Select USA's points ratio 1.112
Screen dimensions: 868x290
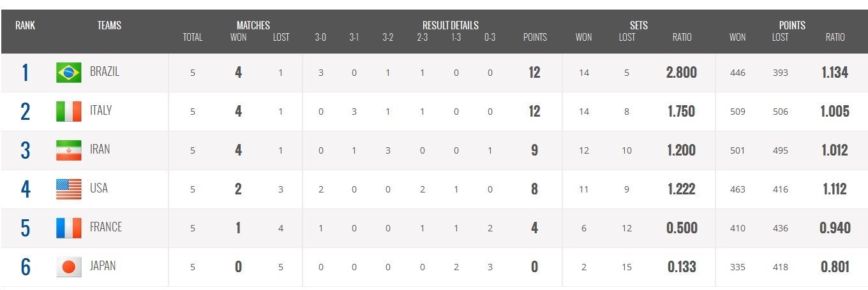(835, 189)
